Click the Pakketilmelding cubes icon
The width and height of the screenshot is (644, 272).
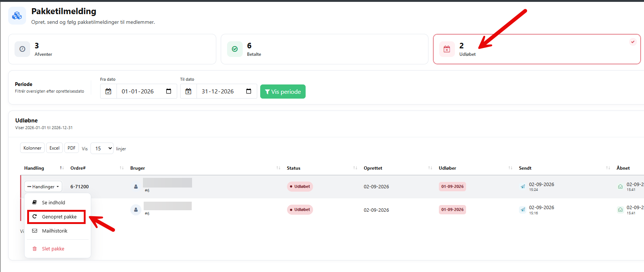17,16
